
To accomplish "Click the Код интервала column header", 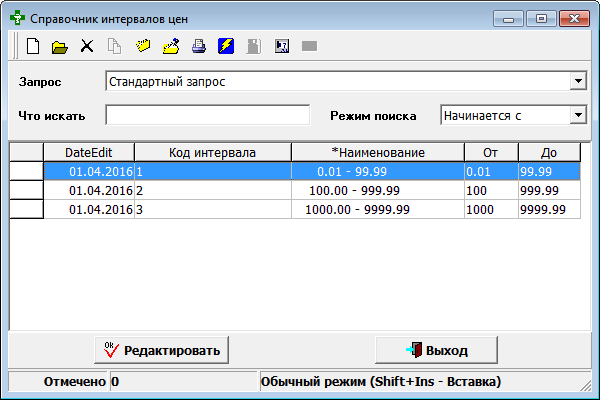I will 212,152.
